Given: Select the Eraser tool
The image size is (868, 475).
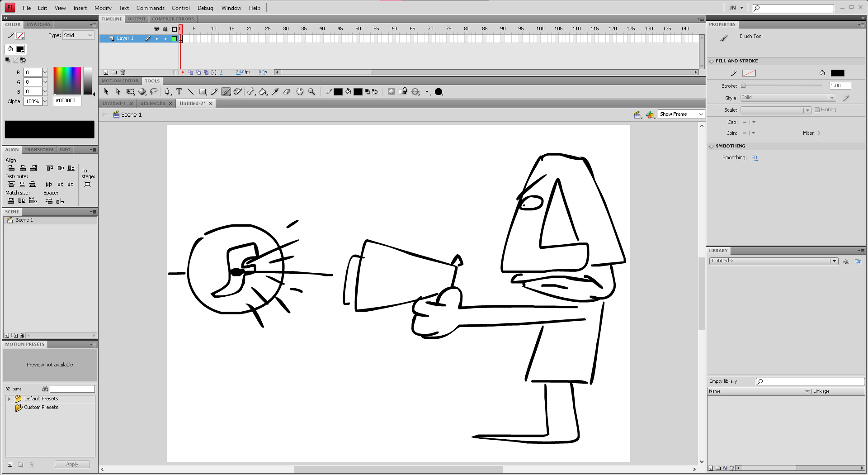Looking at the screenshot, I should 287,92.
